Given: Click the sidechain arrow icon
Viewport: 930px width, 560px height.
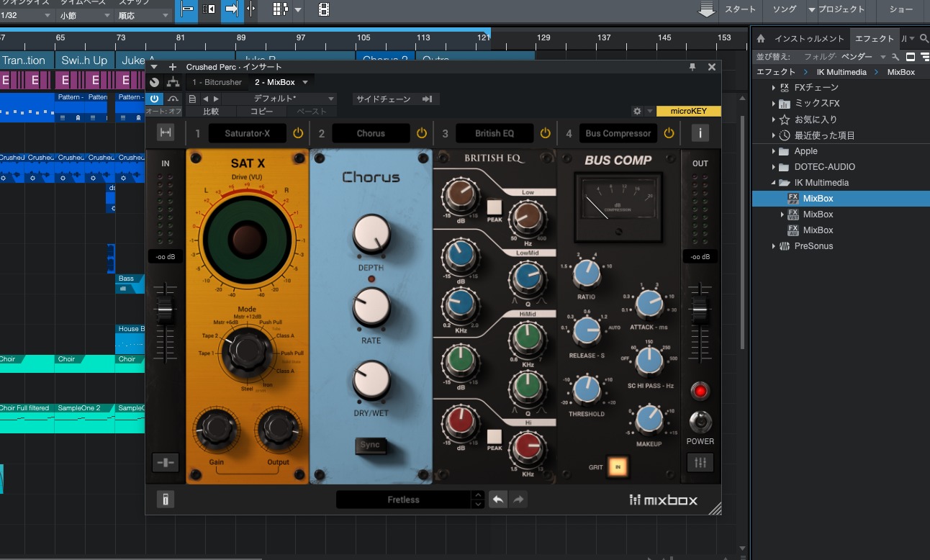Looking at the screenshot, I should [427, 99].
